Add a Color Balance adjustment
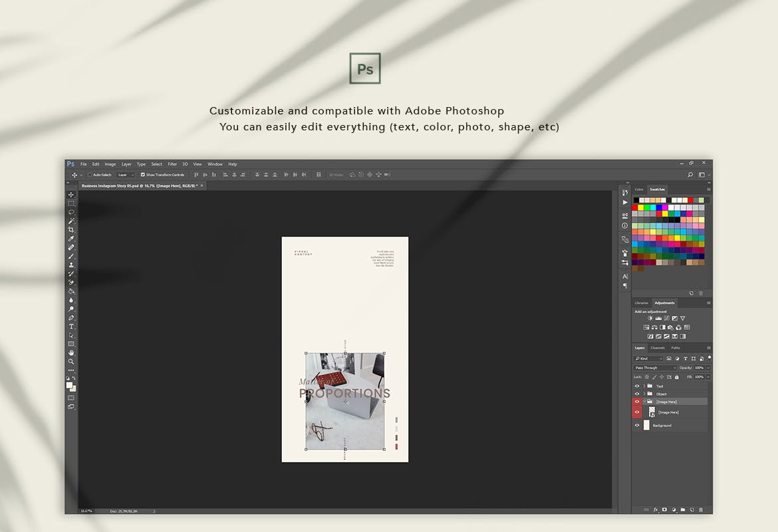778x532 pixels. tap(654, 328)
